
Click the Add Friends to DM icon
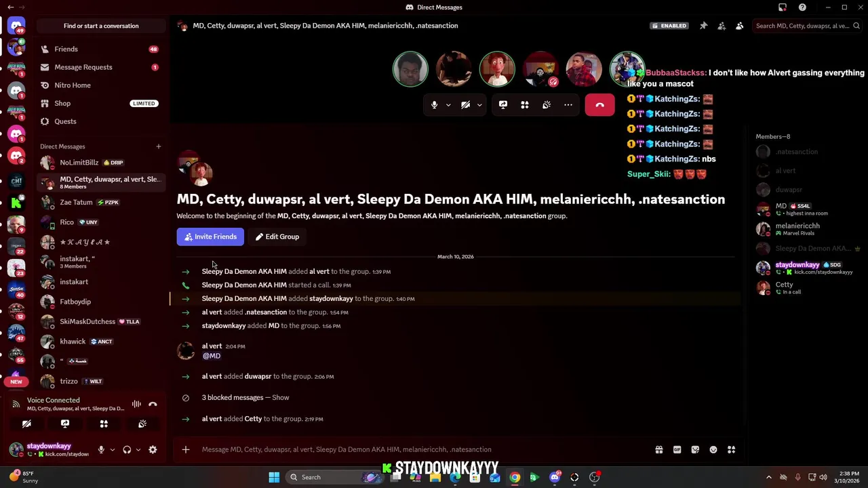[722, 26]
